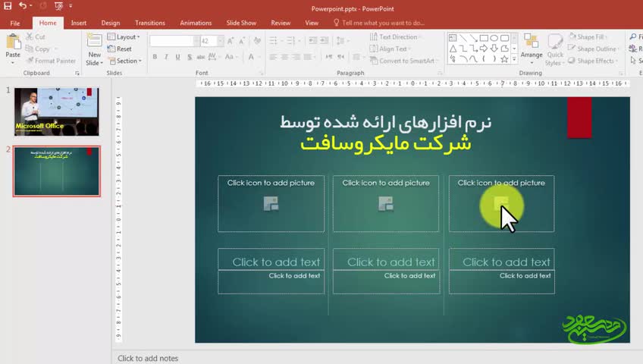The height and width of the screenshot is (364, 643).
Task: Click the Cut button
Action: [36, 37]
